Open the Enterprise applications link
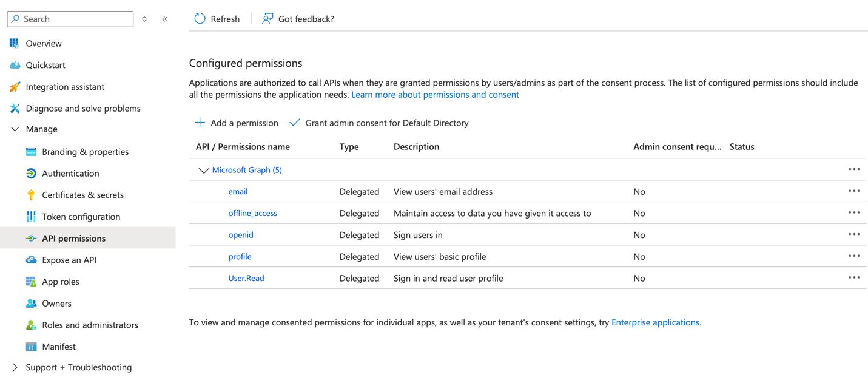Image resolution: width=868 pixels, height=380 pixels. pyautogui.click(x=655, y=322)
